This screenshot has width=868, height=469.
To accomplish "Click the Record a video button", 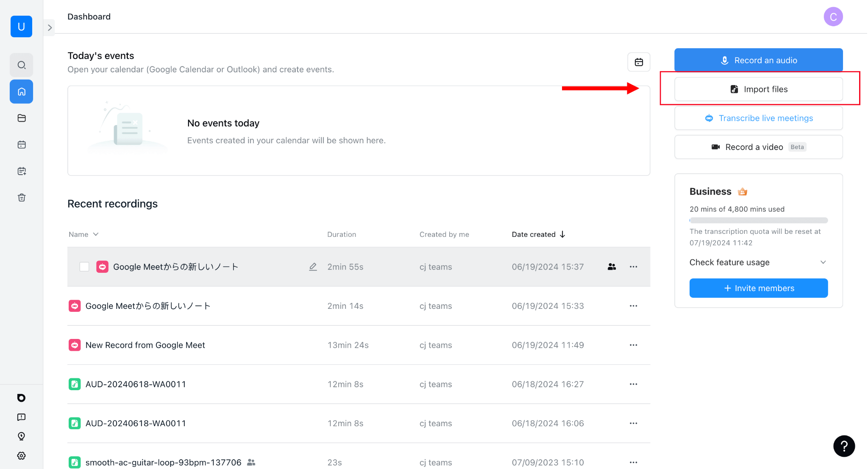I will (758, 147).
